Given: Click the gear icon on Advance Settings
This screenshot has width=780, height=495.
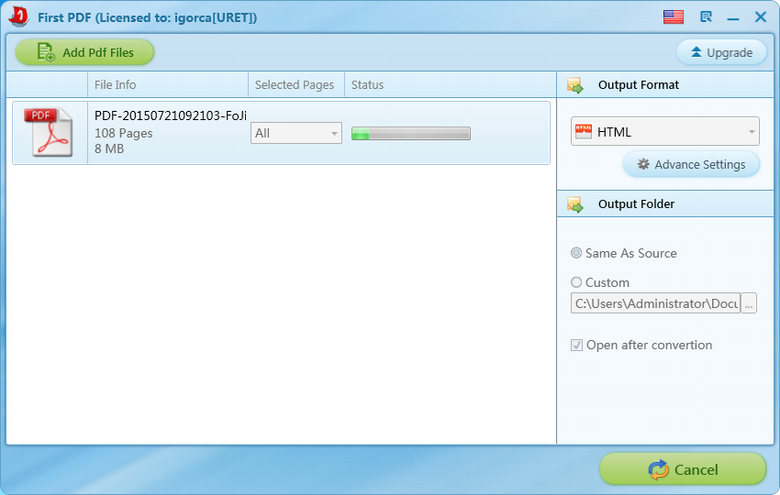Looking at the screenshot, I should [x=643, y=164].
